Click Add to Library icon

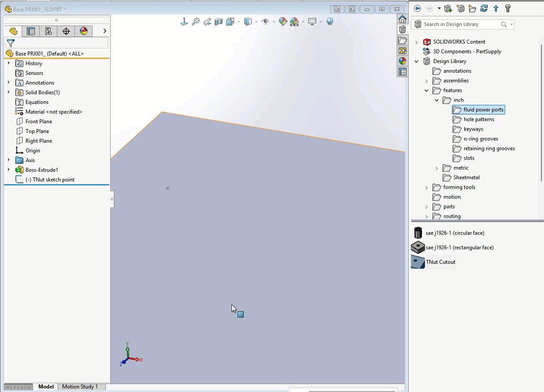click(x=448, y=8)
